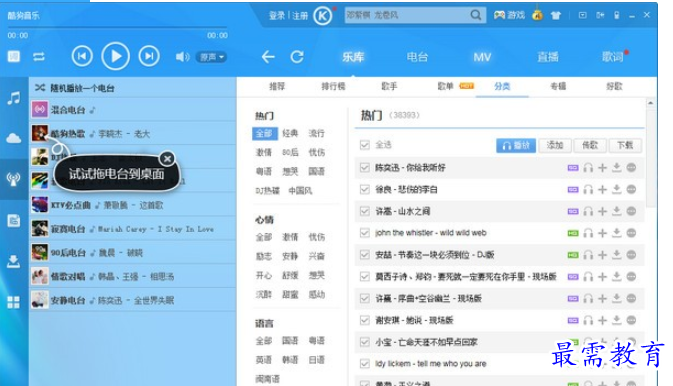The width and height of the screenshot is (673, 386).
Task: Add 安喆 DJ版 song with plus icon
Action: (603, 255)
